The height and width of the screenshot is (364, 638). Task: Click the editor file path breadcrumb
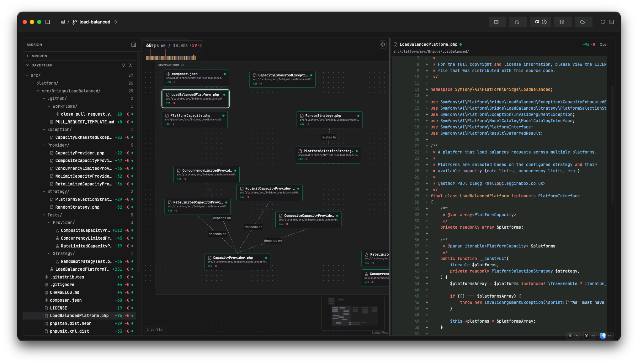pos(431,51)
